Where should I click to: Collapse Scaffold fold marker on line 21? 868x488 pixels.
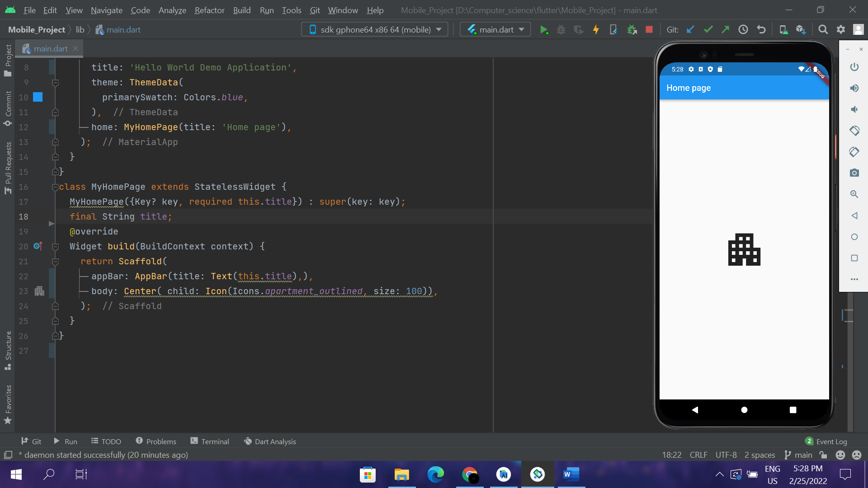coord(55,262)
